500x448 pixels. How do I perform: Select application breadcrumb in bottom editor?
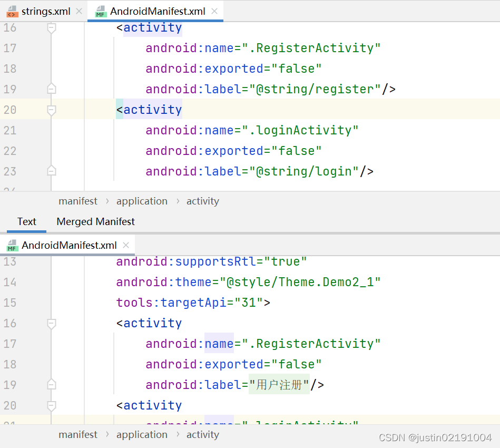(142, 435)
